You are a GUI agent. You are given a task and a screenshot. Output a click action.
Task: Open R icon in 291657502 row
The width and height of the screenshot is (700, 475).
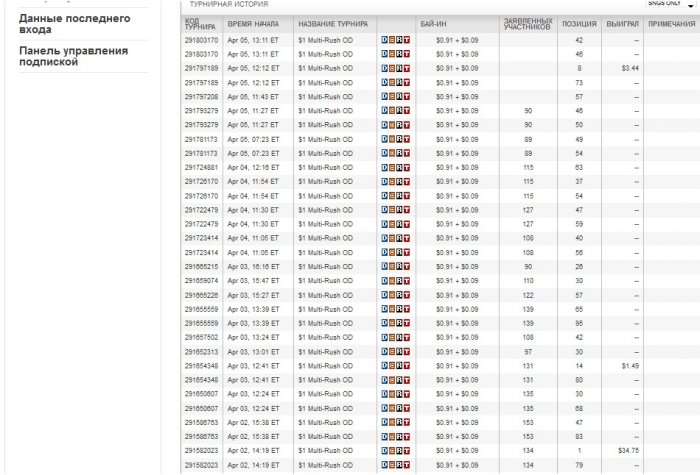400,338
